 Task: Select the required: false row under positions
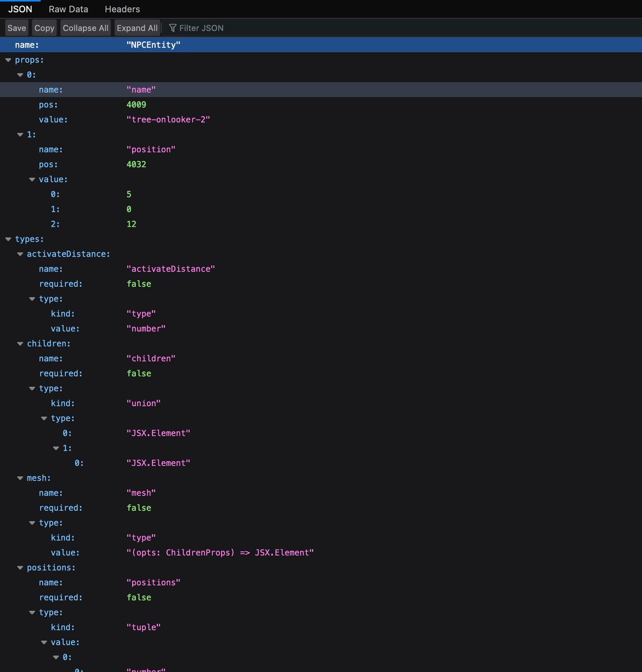pyautogui.click(x=321, y=598)
